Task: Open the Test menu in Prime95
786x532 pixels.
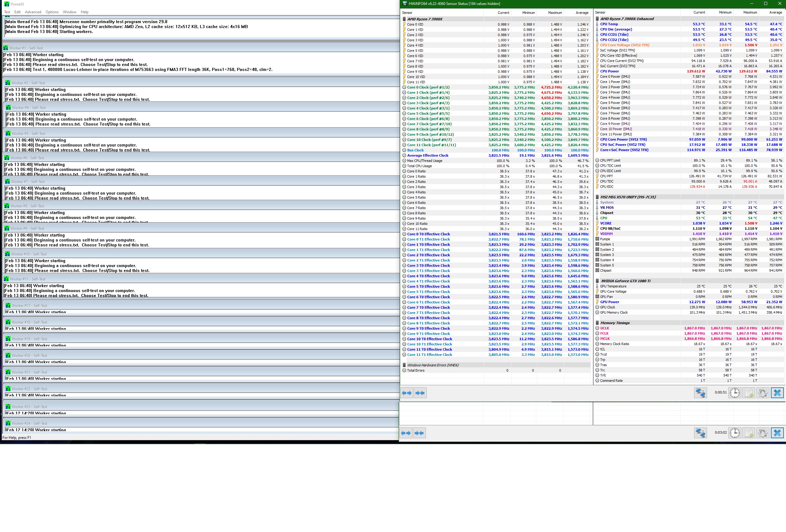Action: point(7,12)
